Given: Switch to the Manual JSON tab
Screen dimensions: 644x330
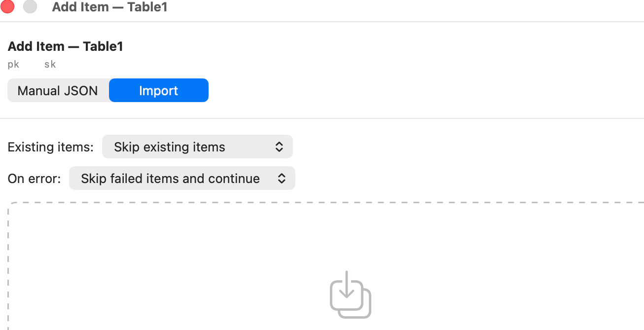Looking at the screenshot, I should point(58,91).
